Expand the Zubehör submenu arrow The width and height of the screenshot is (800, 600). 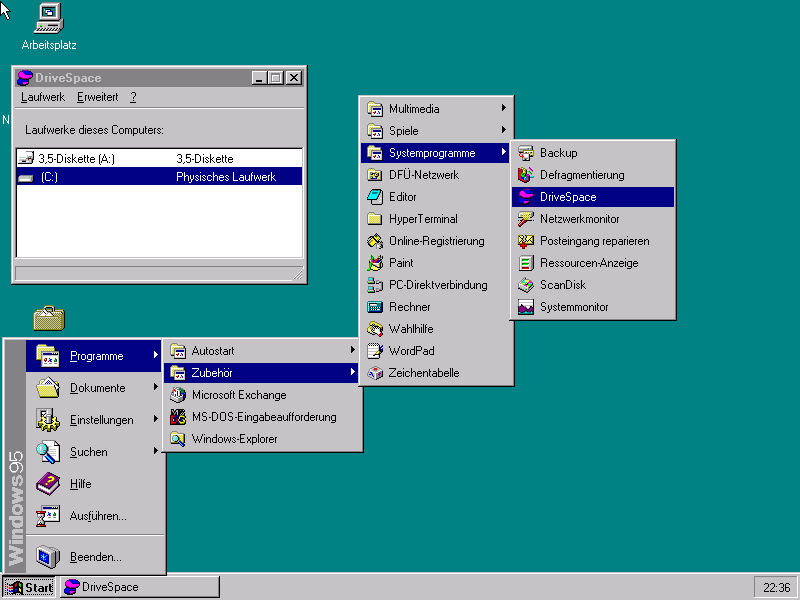352,372
